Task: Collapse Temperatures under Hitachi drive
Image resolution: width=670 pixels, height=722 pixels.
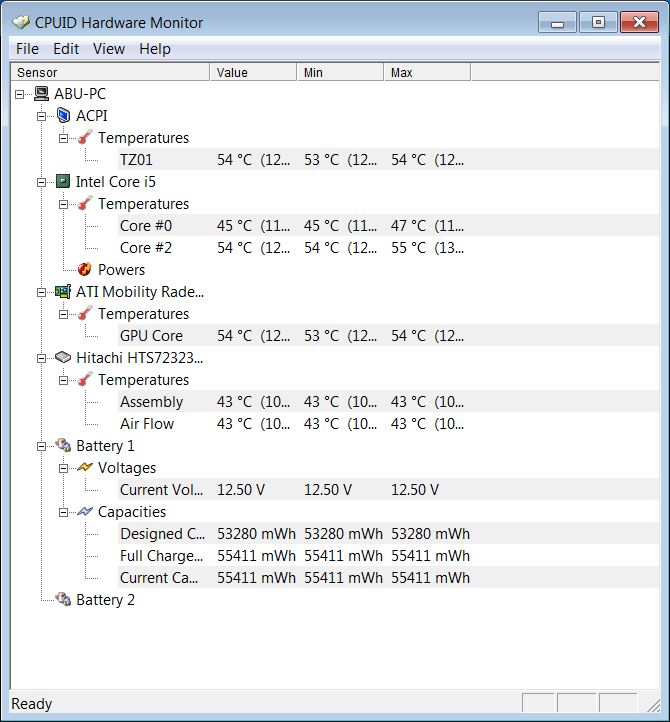Action: 64,380
